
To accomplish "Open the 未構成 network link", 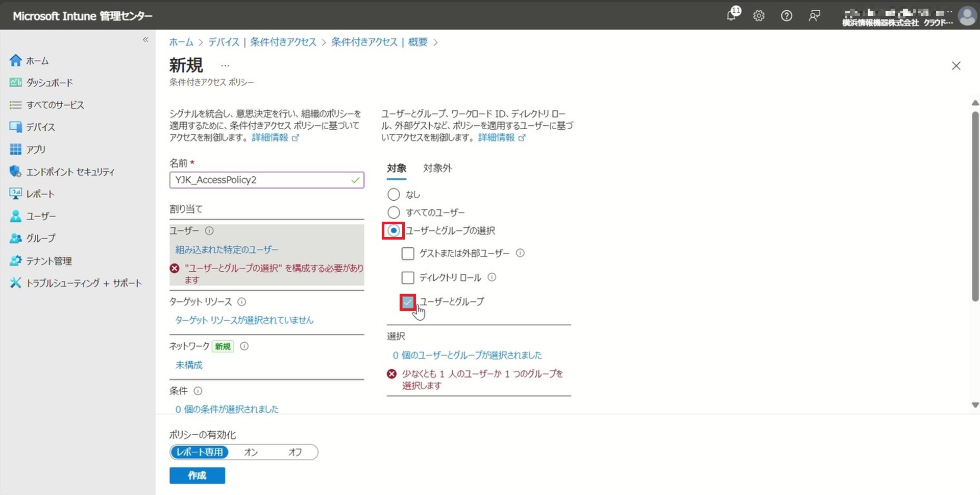I will tap(189, 365).
